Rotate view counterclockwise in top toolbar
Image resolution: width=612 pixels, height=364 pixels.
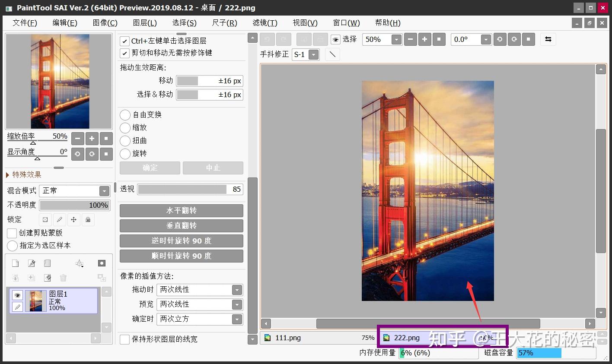point(500,40)
